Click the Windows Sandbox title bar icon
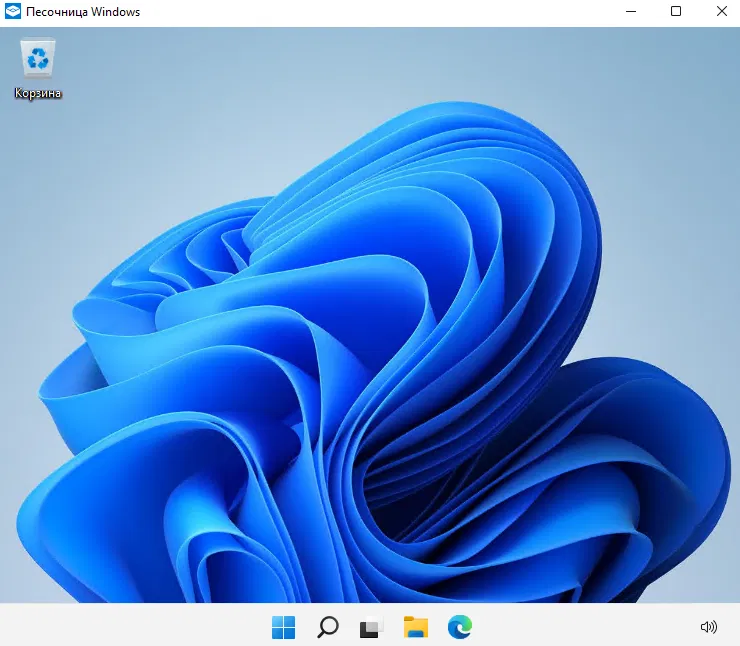The width and height of the screenshot is (740, 646). click(13, 11)
